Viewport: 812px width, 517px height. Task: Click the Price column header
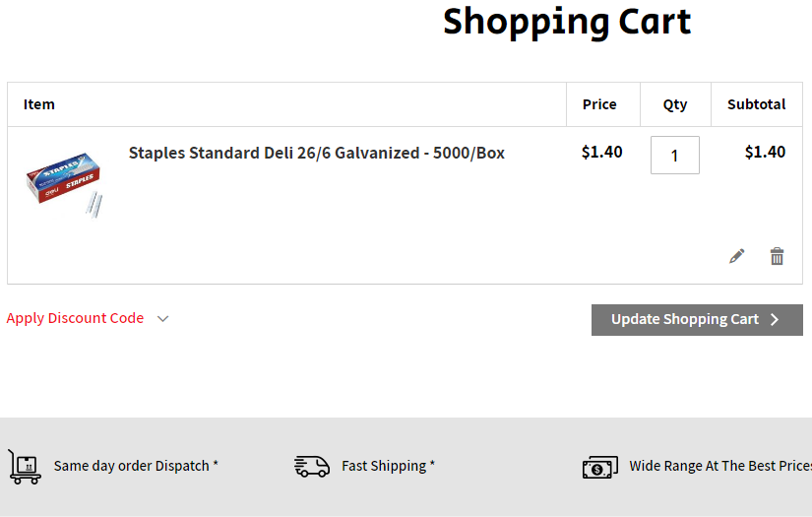(599, 104)
